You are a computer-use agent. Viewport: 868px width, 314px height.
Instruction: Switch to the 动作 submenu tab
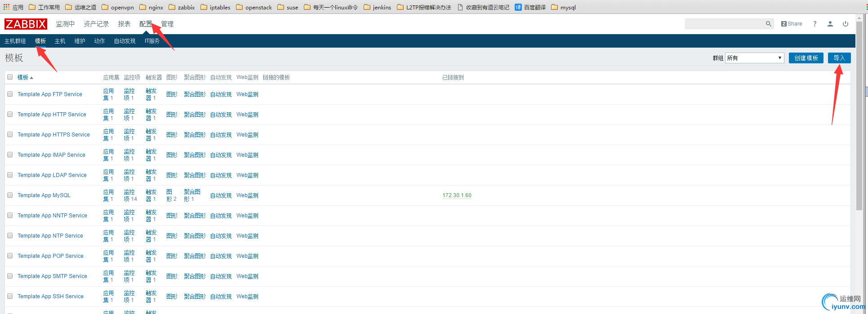(x=99, y=41)
